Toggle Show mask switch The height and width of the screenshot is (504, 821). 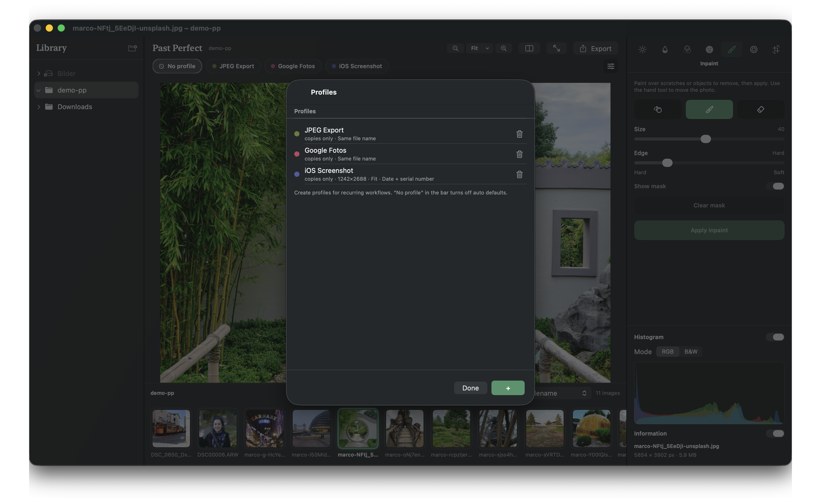pyautogui.click(x=776, y=186)
